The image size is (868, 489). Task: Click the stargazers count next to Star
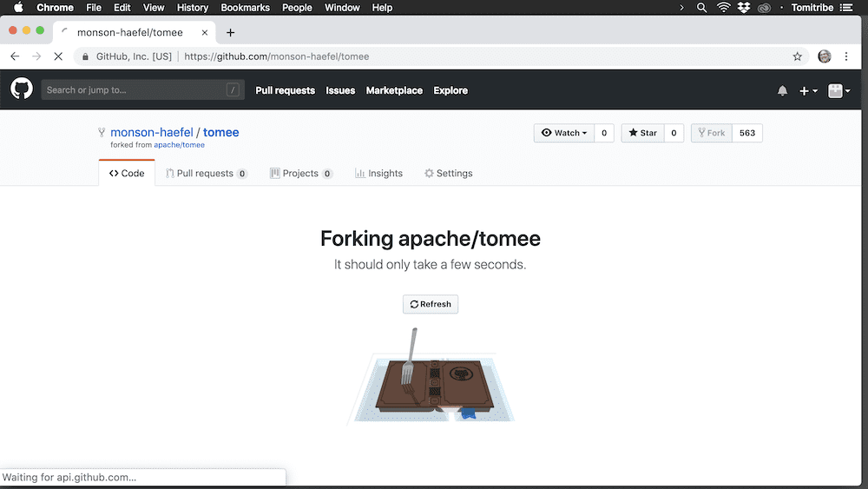[x=674, y=133]
